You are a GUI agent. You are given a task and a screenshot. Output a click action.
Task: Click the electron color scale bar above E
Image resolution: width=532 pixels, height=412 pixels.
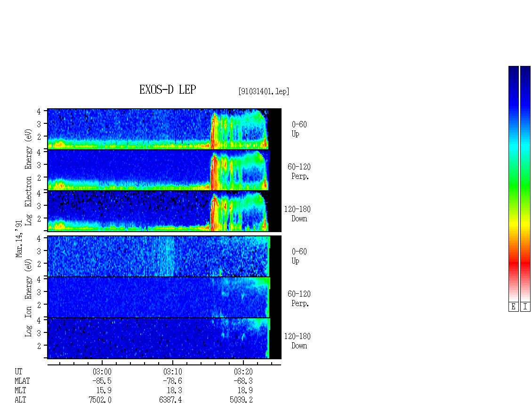513,184
